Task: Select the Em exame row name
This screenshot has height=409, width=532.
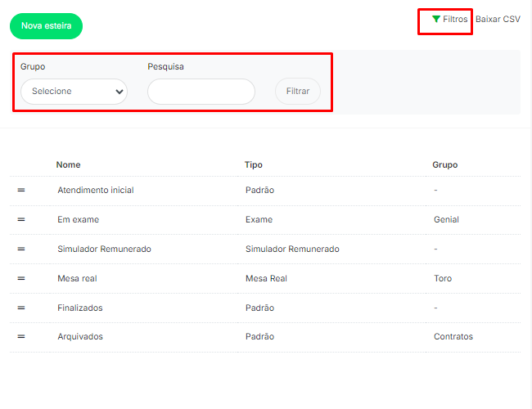Action: pyautogui.click(x=78, y=220)
